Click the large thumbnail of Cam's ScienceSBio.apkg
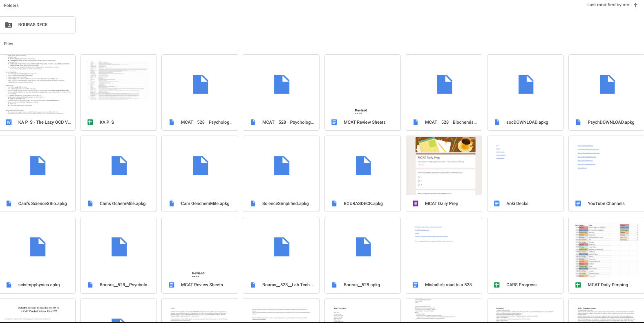 (38, 166)
